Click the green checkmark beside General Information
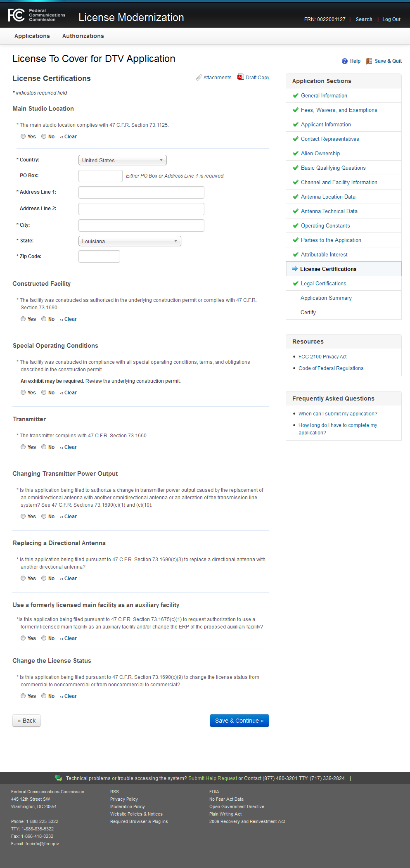This screenshot has height=868, width=410. pyautogui.click(x=295, y=95)
